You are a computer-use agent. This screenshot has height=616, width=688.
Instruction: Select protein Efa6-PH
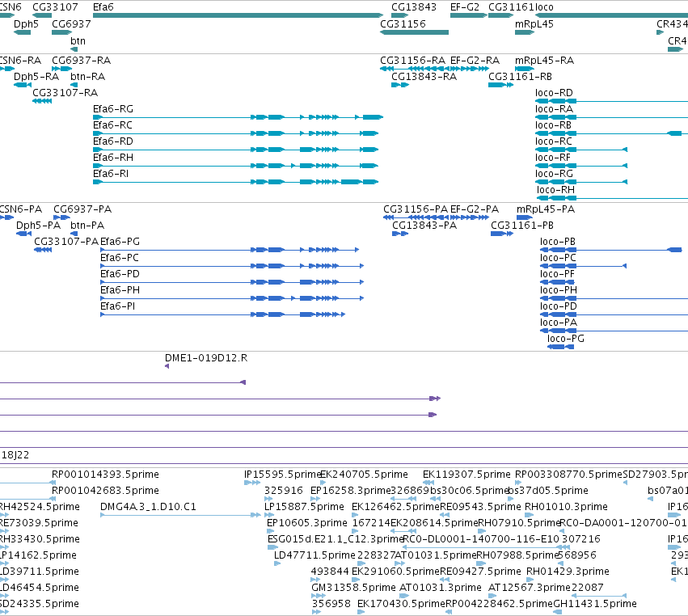pyautogui.click(x=232, y=298)
